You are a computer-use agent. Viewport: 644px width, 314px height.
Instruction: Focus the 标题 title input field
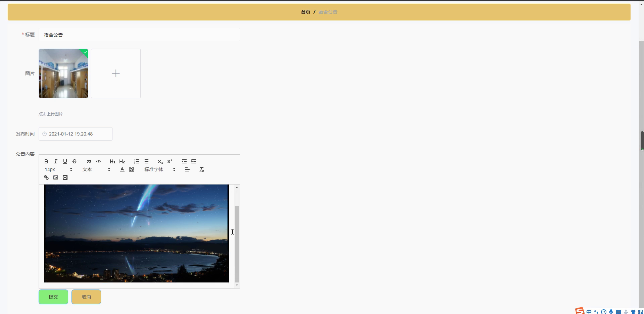pyautogui.click(x=139, y=35)
